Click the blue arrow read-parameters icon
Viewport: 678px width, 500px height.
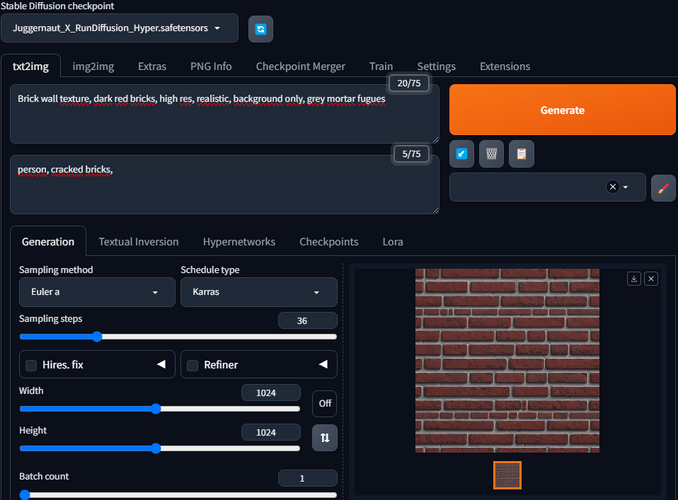click(x=461, y=154)
